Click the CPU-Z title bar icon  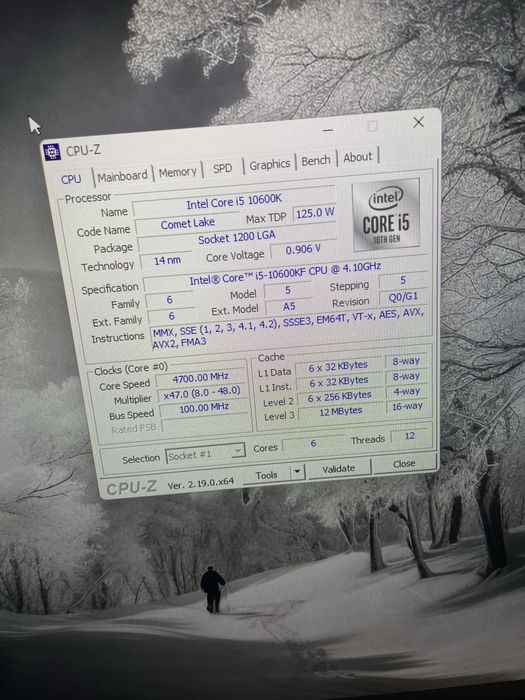(52, 152)
